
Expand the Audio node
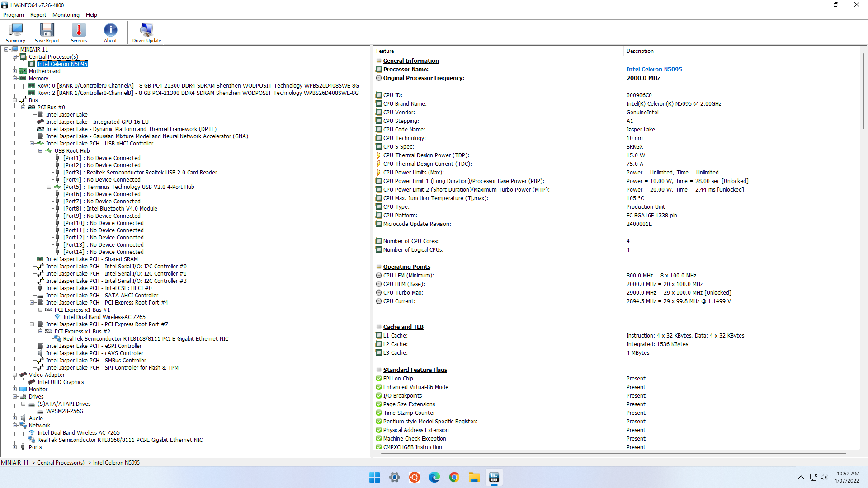[15, 418]
